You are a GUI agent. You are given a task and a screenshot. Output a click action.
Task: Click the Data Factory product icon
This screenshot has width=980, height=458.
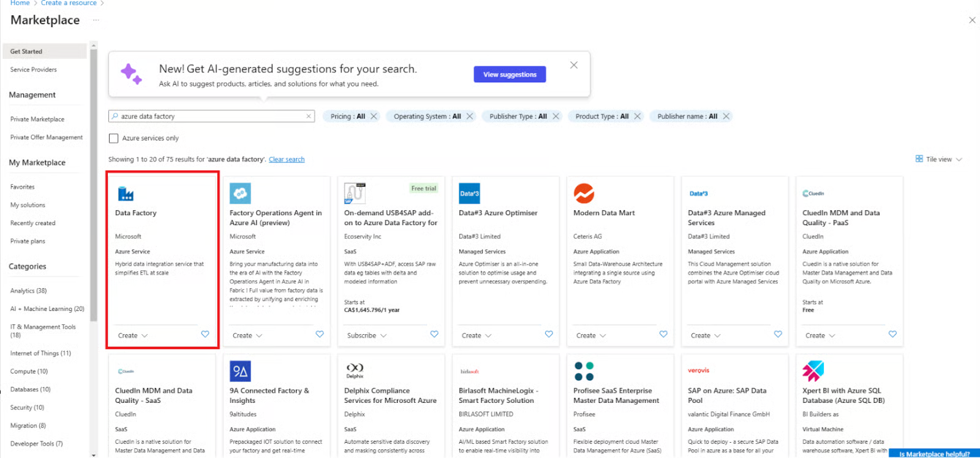pyautogui.click(x=126, y=194)
